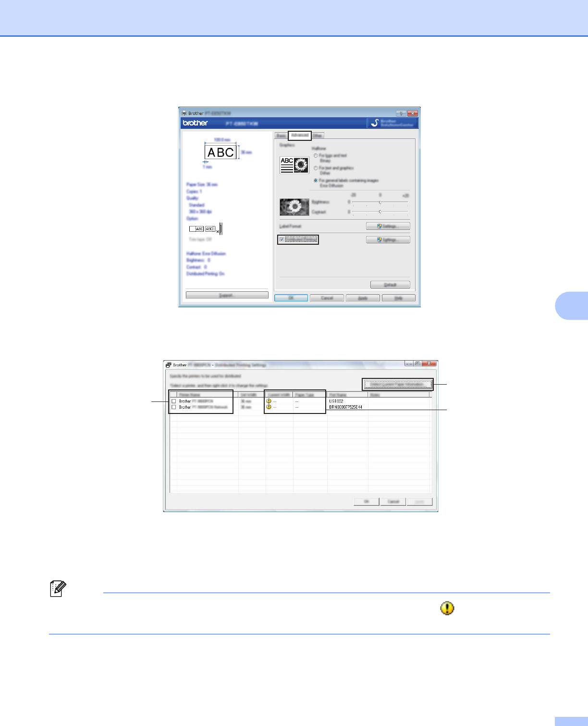Open Label Format Settings button
The image size is (588, 726).
pos(388,226)
